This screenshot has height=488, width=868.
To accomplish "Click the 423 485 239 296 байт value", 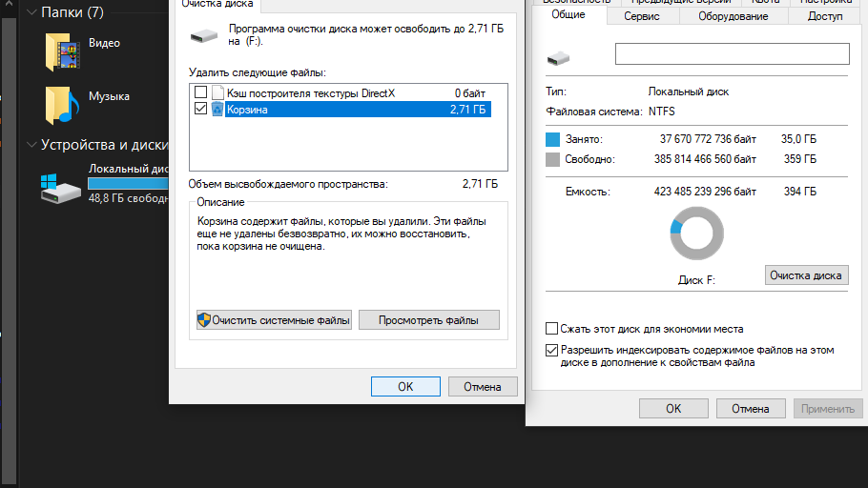I will pos(705,192).
